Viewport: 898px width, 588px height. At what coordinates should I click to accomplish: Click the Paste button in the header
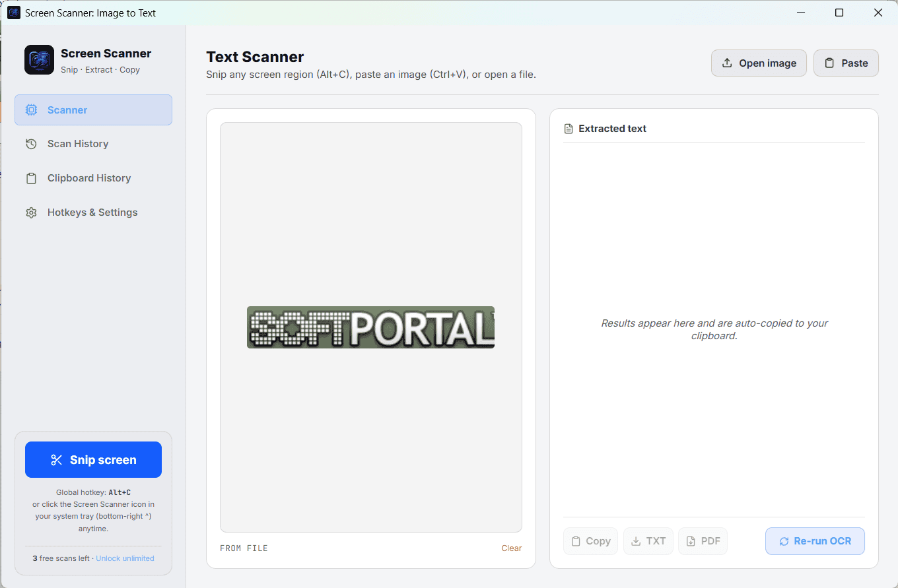click(846, 63)
